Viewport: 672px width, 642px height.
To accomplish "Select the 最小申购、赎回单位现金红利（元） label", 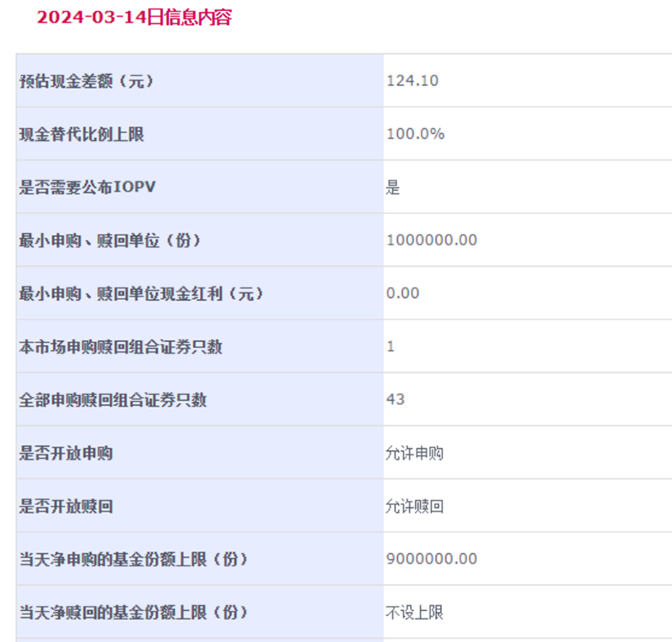I will click(141, 293).
